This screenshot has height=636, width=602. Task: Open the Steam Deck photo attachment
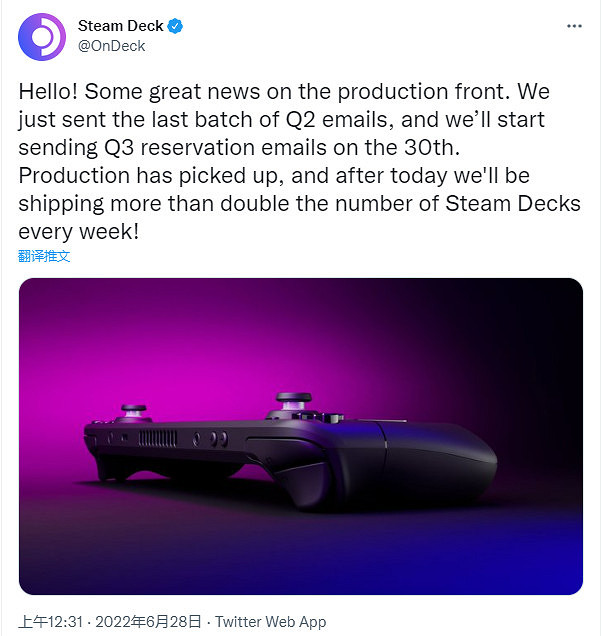[300, 436]
